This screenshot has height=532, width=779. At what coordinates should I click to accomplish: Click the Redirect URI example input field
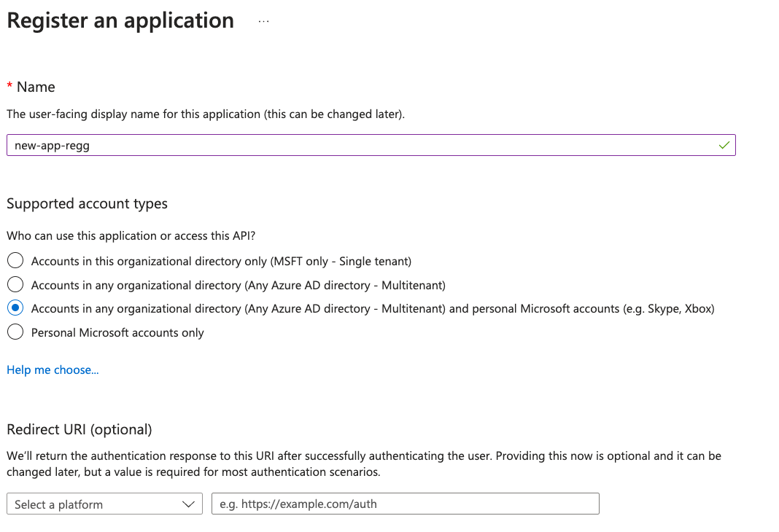[405, 504]
